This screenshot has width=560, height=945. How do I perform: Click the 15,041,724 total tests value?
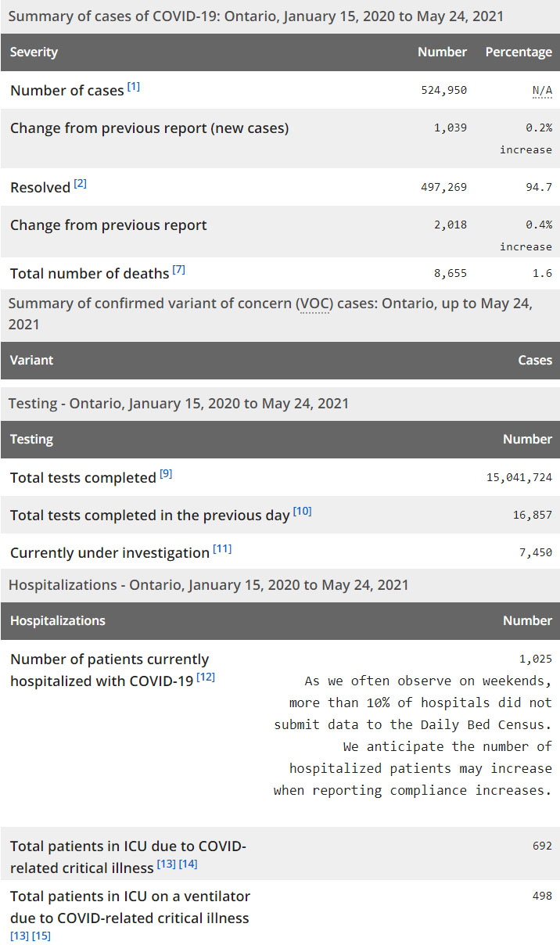519,478
